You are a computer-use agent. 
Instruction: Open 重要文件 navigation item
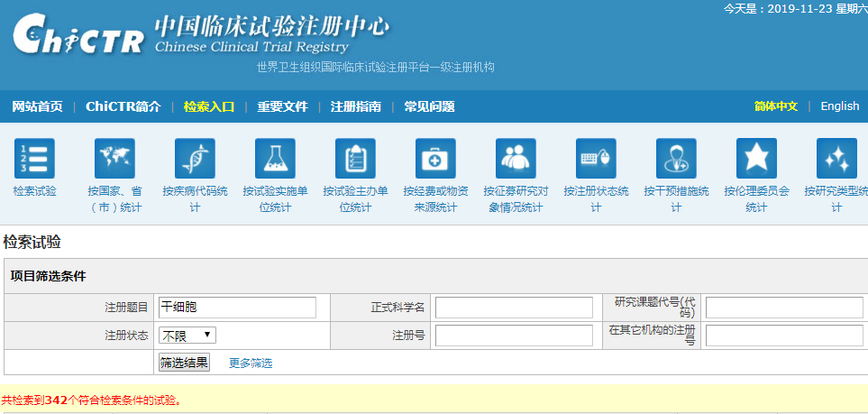click(x=282, y=106)
